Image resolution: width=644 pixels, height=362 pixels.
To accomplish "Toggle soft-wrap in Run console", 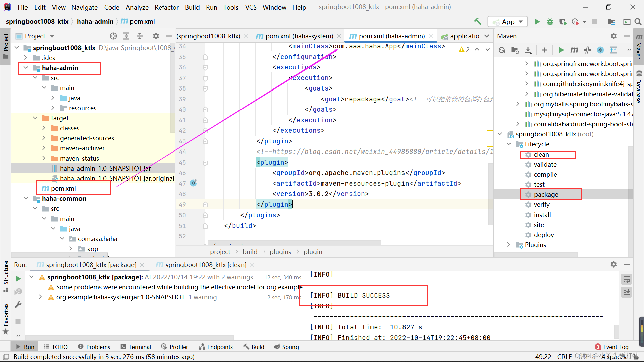I will click(x=626, y=279).
